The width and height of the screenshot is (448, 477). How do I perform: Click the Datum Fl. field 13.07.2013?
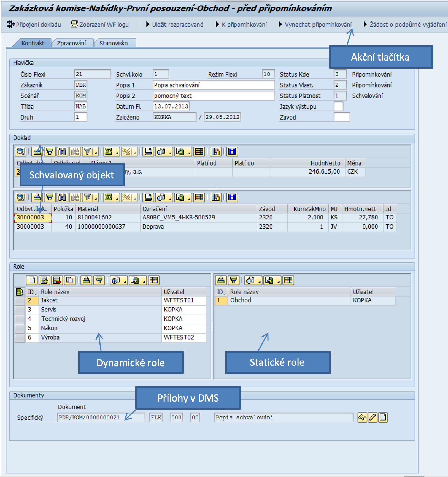tap(171, 106)
